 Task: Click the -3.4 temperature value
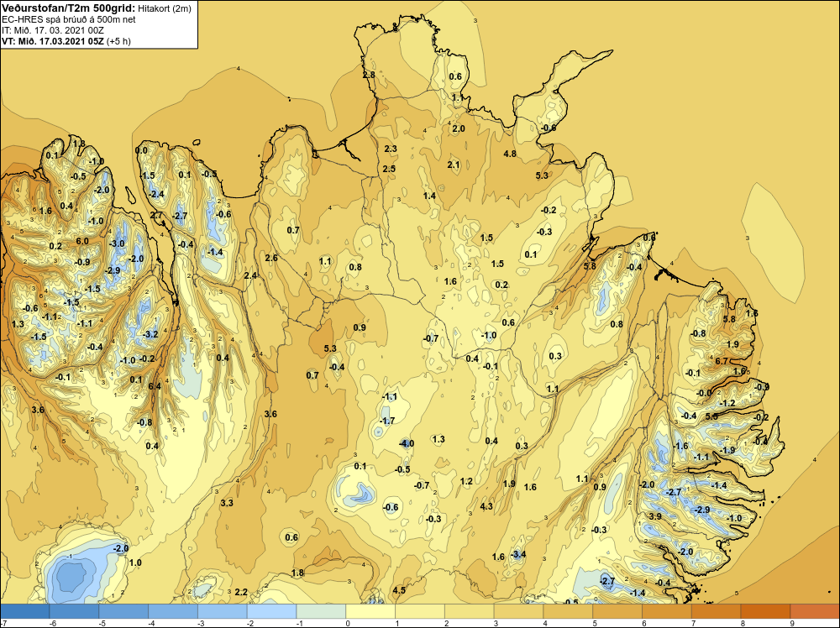[517, 554]
